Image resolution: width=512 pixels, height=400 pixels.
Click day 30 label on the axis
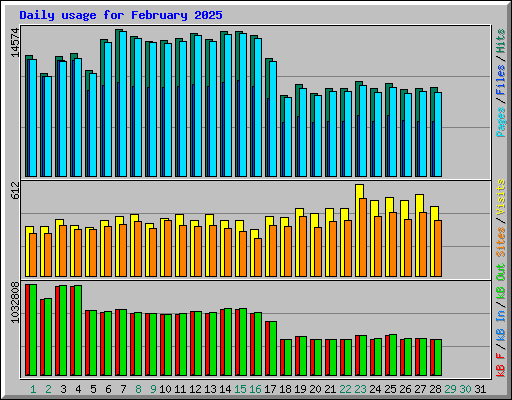click(x=465, y=389)
